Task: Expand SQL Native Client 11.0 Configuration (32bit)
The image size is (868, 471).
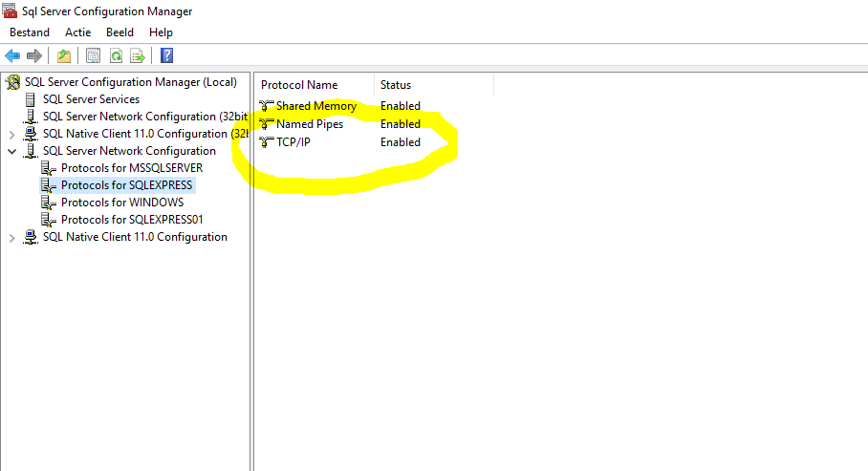Action: click(11, 135)
